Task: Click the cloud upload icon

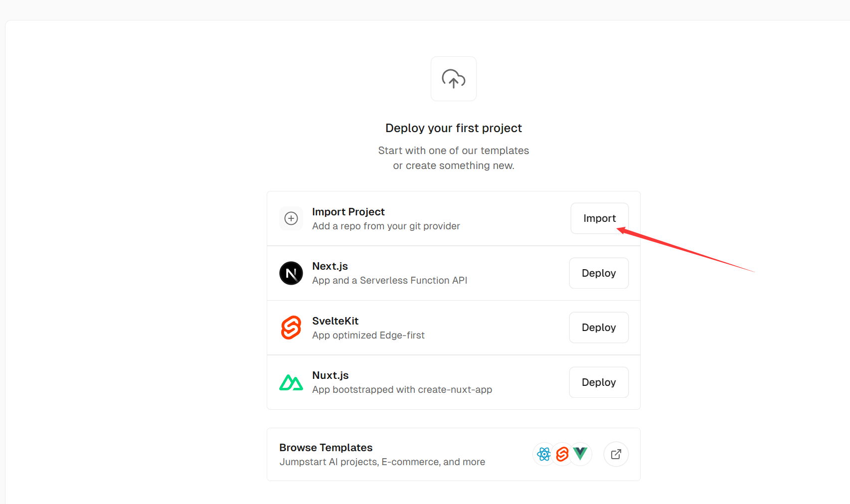Action: (x=453, y=79)
